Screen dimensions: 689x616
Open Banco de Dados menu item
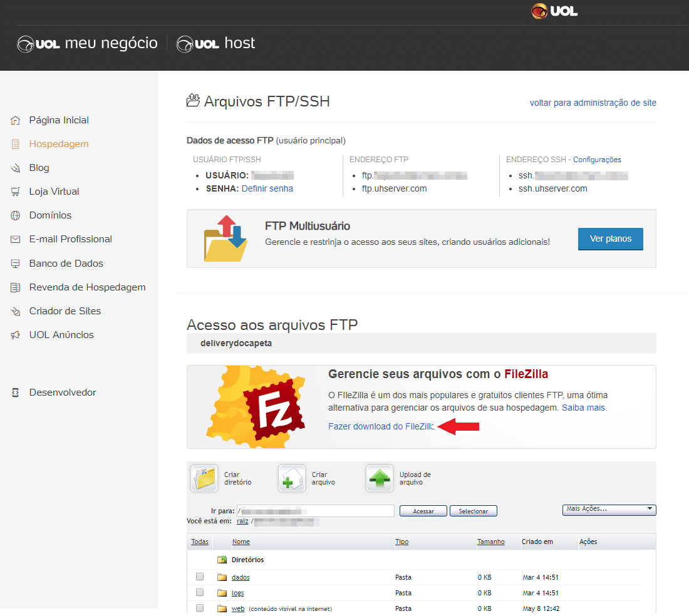click(x=66, y=264)
